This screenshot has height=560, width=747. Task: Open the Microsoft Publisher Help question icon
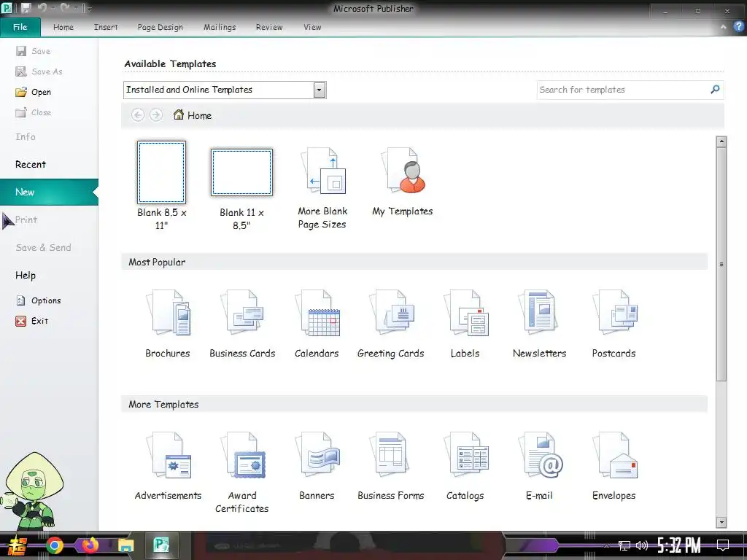click(x=738, y=27)
